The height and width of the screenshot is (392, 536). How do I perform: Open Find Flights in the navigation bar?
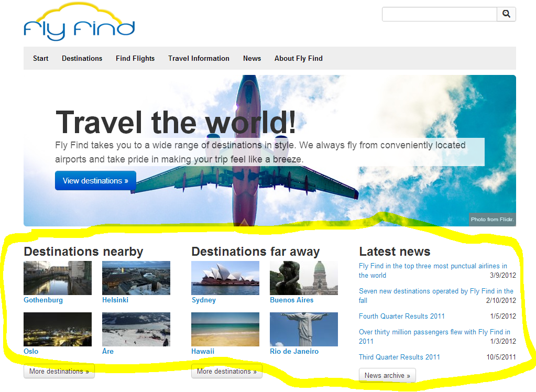[x=135, y=58]
